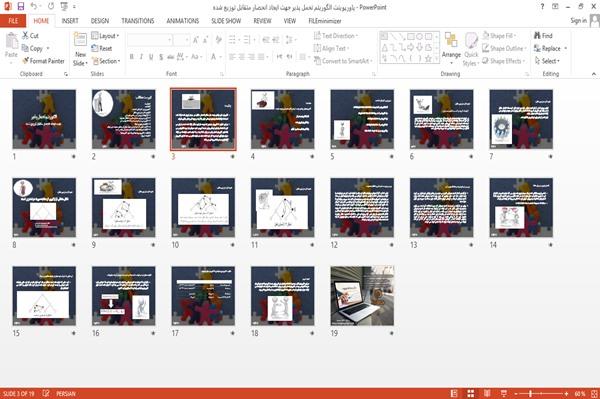This screenshot has height=399, width=600.
Task: Open the Align Text dropdown
Action: 331,48
